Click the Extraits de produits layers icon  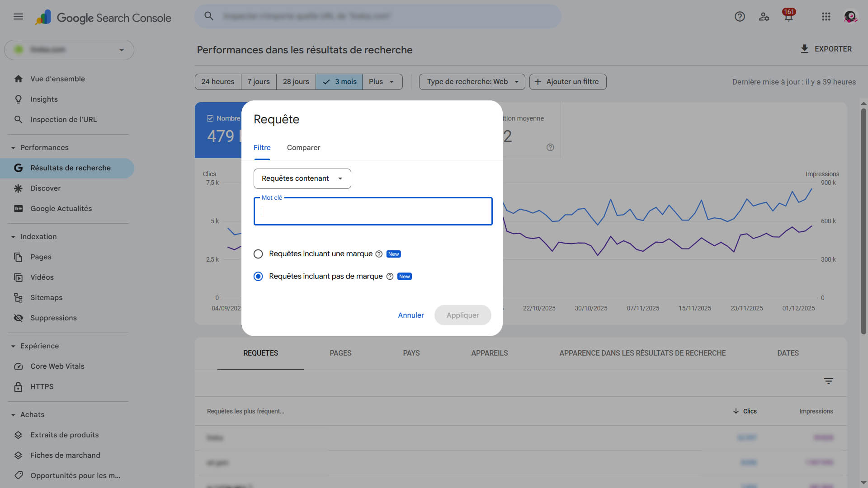pyautogui.click(x=18, y=435)
